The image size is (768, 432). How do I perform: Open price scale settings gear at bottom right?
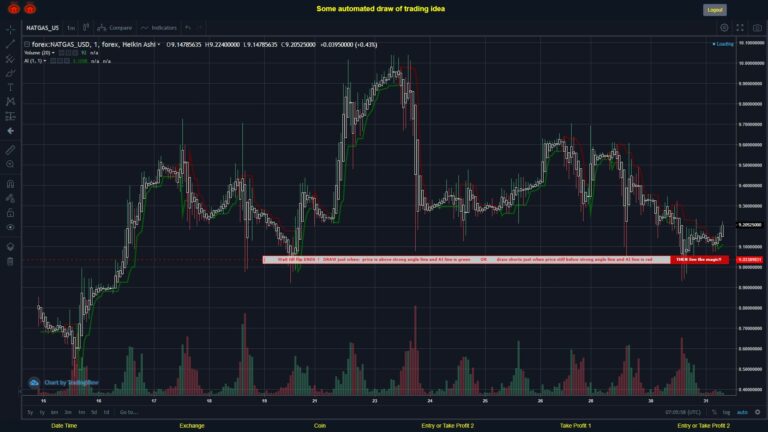click(x=758, y=412)
